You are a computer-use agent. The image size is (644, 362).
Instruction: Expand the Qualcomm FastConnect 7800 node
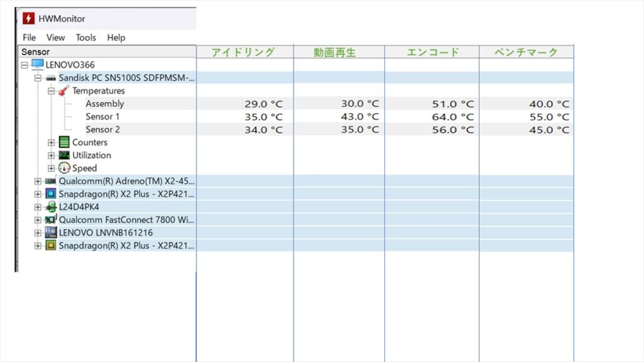(x=38, y=219)
